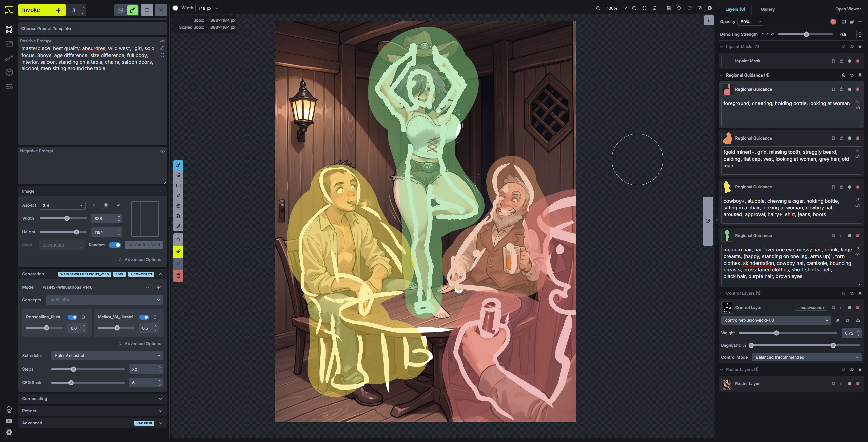Add new layer with plus icon

pyautogui.click(x=860, y=22)
